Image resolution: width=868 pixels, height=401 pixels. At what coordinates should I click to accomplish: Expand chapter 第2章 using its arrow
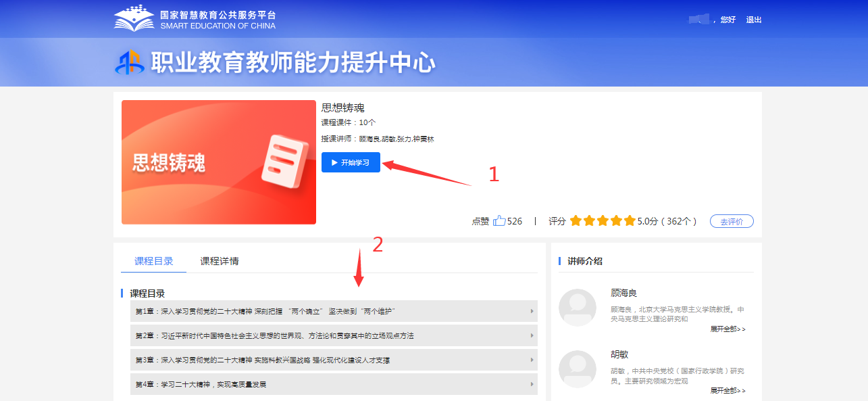(x=532, y=335)
